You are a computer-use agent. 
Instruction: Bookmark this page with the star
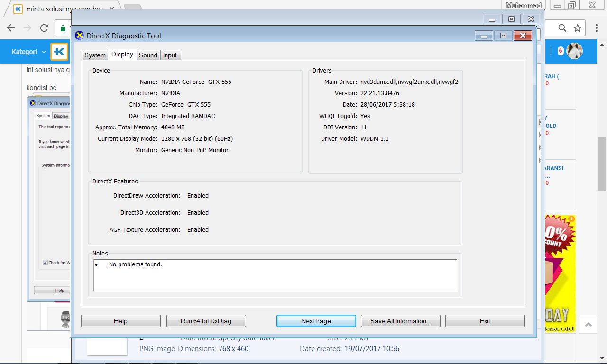coord(577,28)
